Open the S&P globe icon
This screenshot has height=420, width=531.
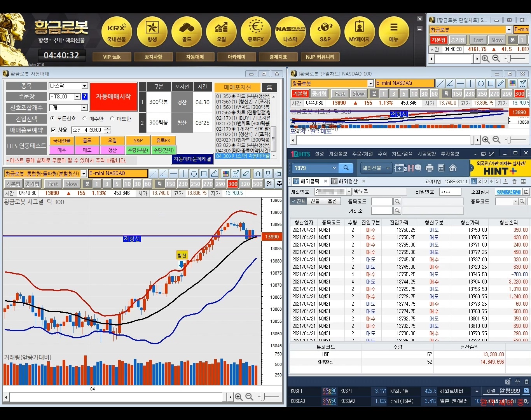tap(325, 32)
